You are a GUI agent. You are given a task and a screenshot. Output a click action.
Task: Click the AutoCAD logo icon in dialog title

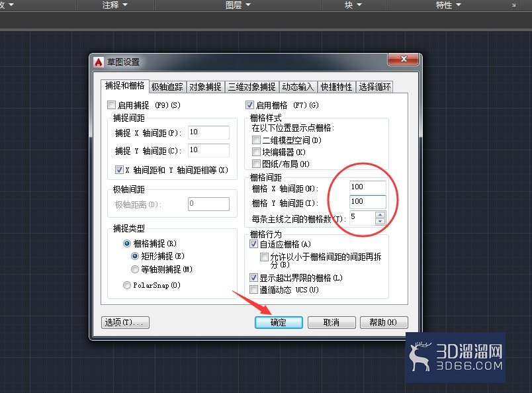coord(99,62)
